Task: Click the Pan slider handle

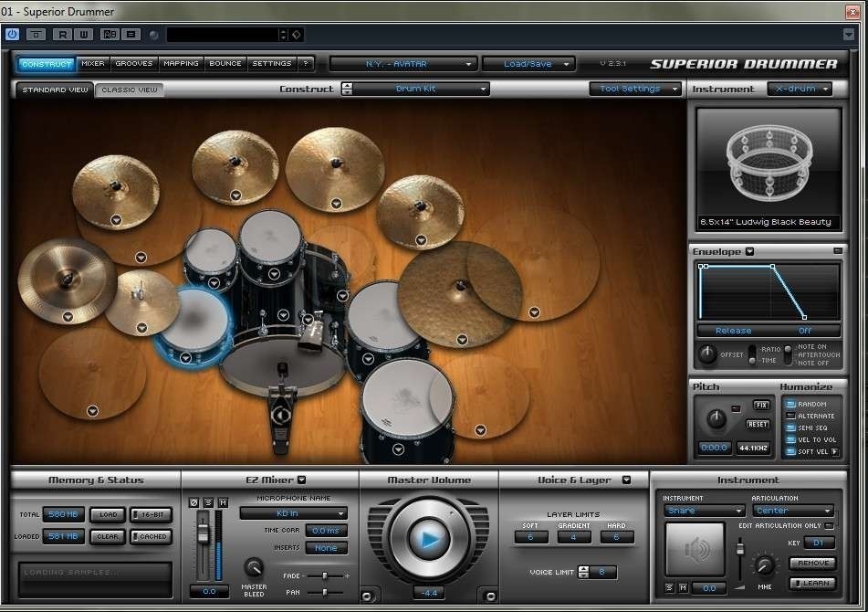Action: (x=325, y=593)
